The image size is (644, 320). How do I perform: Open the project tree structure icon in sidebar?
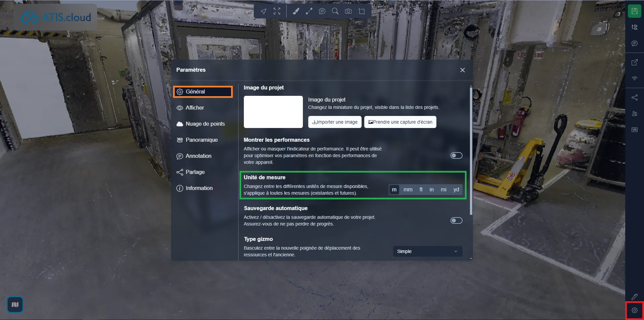(x=634, y=27)
